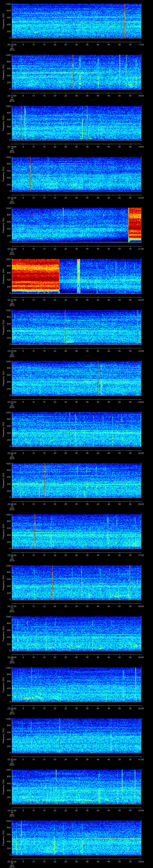
Task: Click the spectrogram panel starting at 22:31:00
Action: [76, 786]
